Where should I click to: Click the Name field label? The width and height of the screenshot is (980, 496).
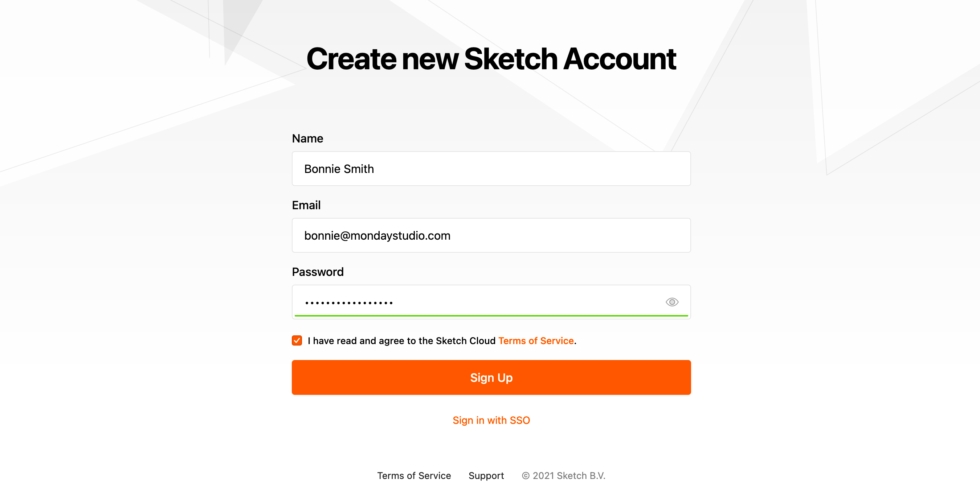coord(307,139)
